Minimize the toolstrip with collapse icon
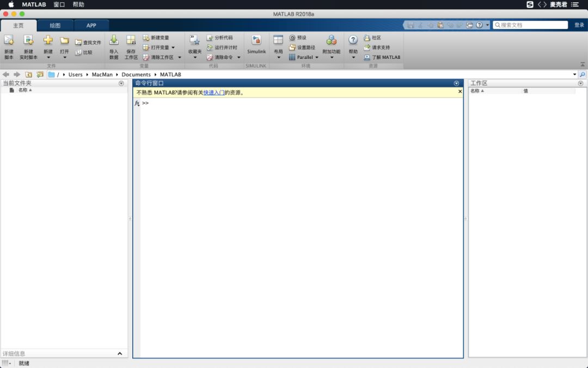588x368 pixels. 583,64
